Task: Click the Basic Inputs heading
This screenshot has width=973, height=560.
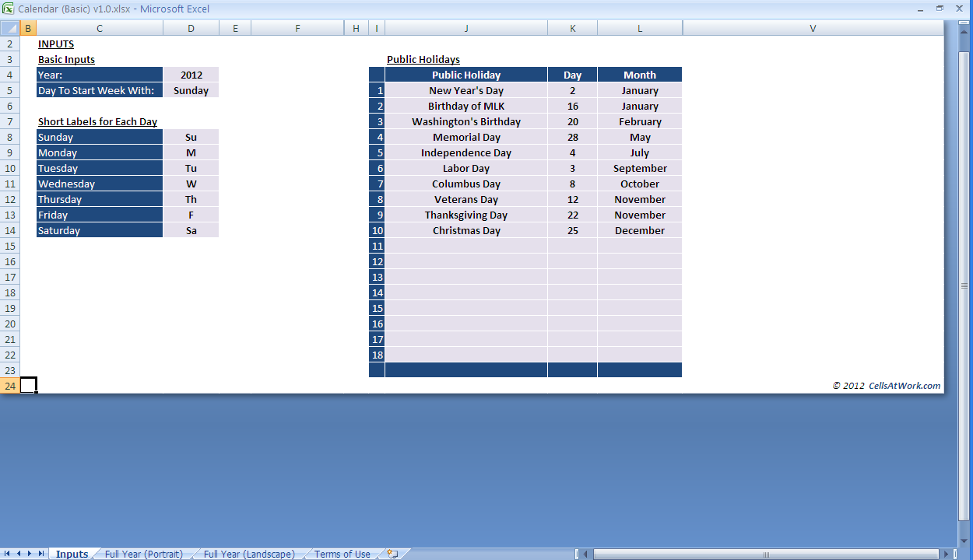Action: [x=66, y=59]
